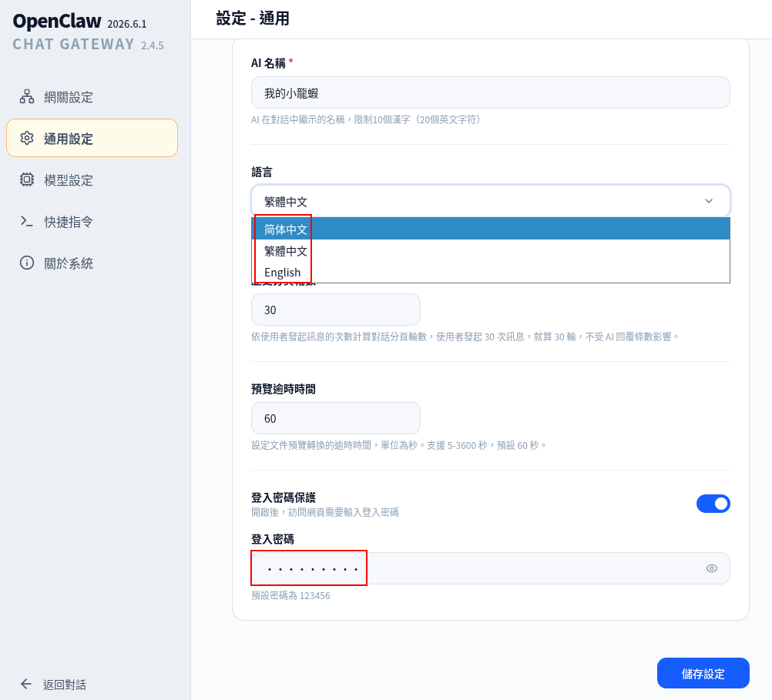Click the CHAT GATEWAY 2.4.5 version text

pos(88,45)
